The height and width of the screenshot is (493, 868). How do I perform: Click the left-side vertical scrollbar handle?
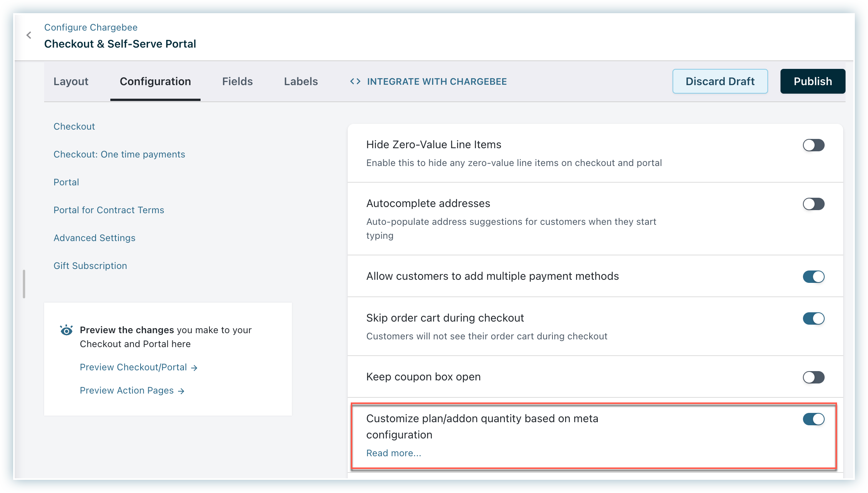click(24, 284)
